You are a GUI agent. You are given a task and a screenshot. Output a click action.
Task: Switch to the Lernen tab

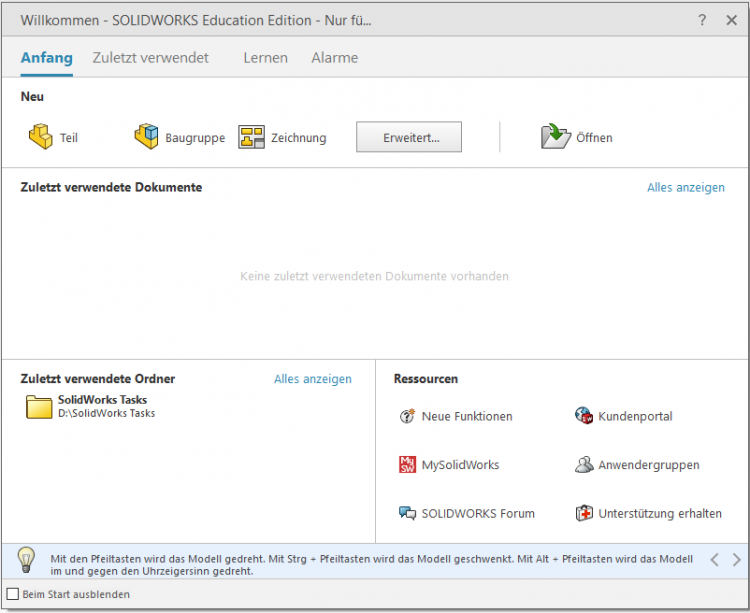265,58
